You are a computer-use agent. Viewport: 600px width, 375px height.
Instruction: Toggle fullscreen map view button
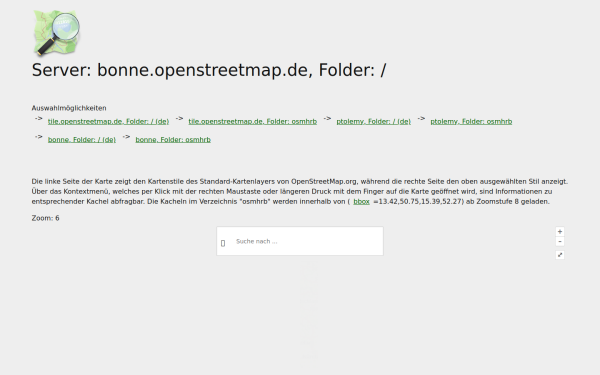[x=560, y=255]
